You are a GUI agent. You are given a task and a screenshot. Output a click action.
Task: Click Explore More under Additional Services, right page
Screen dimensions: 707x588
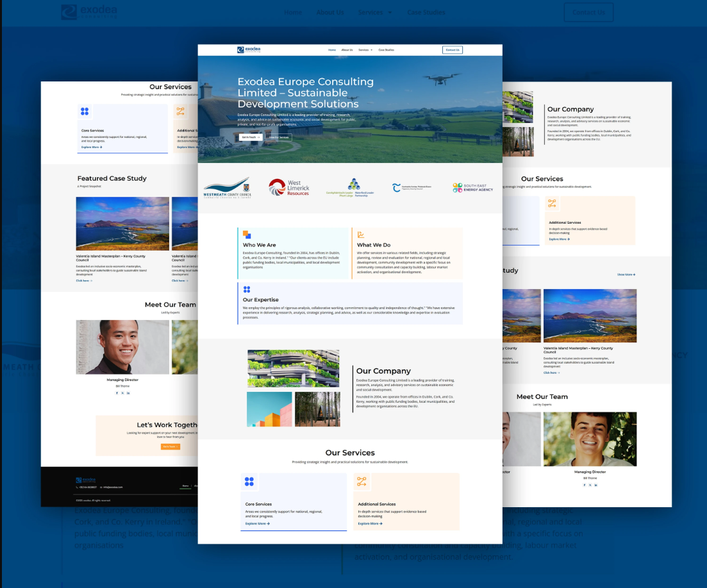559,239
